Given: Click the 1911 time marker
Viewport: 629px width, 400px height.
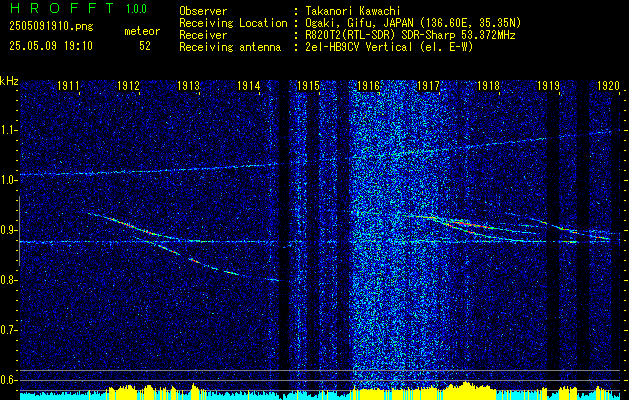Looking at the screenshot, I should [68, 86].
